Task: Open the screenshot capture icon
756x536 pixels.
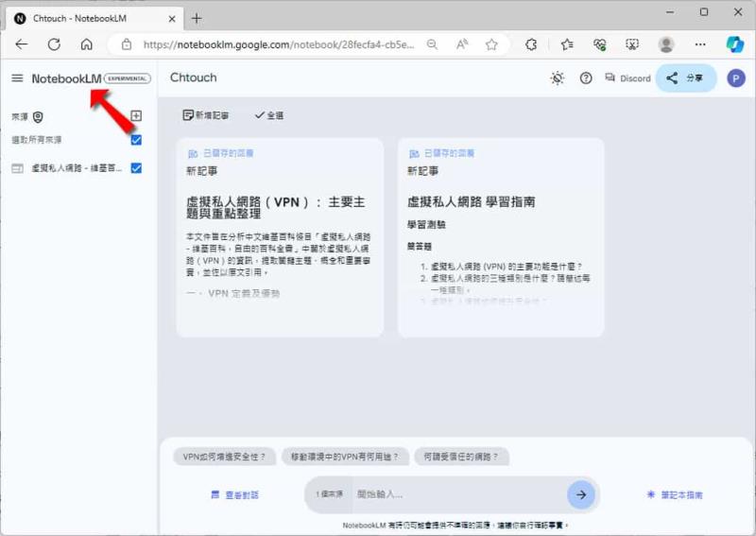Action: point(632,44)
